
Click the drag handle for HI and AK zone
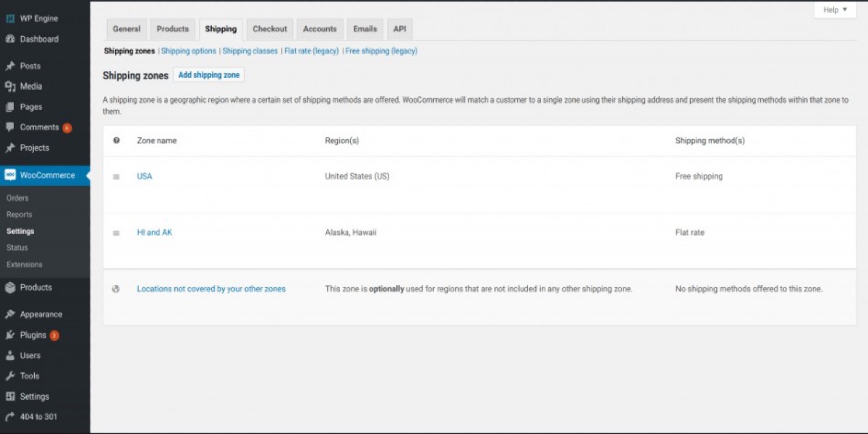point(116,233)
